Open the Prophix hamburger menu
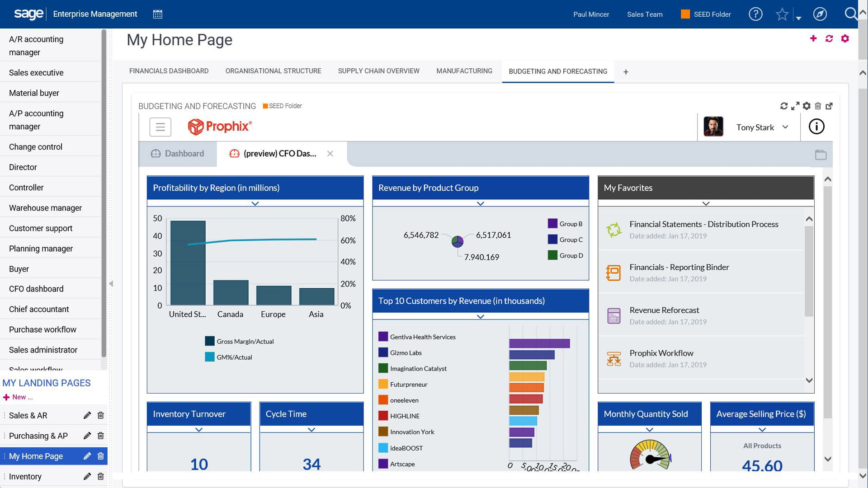The width and height of the screenshot is (868, 488). [160, 127]
